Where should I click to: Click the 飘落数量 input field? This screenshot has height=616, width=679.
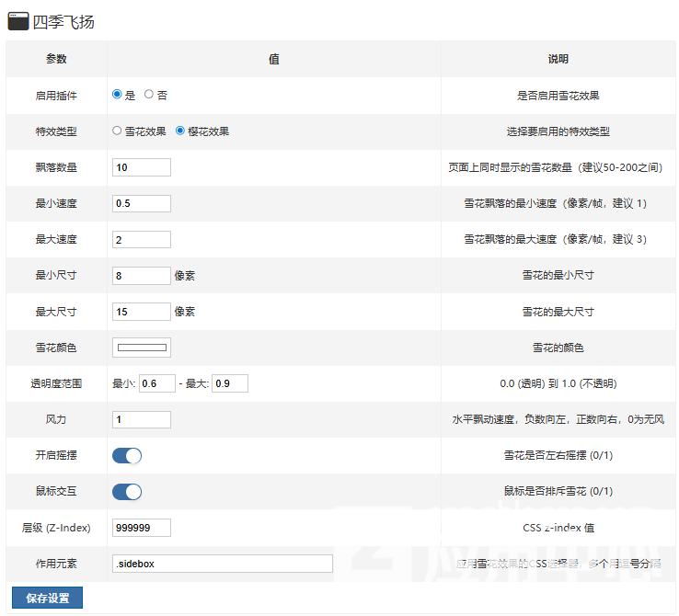click(141, 167)
